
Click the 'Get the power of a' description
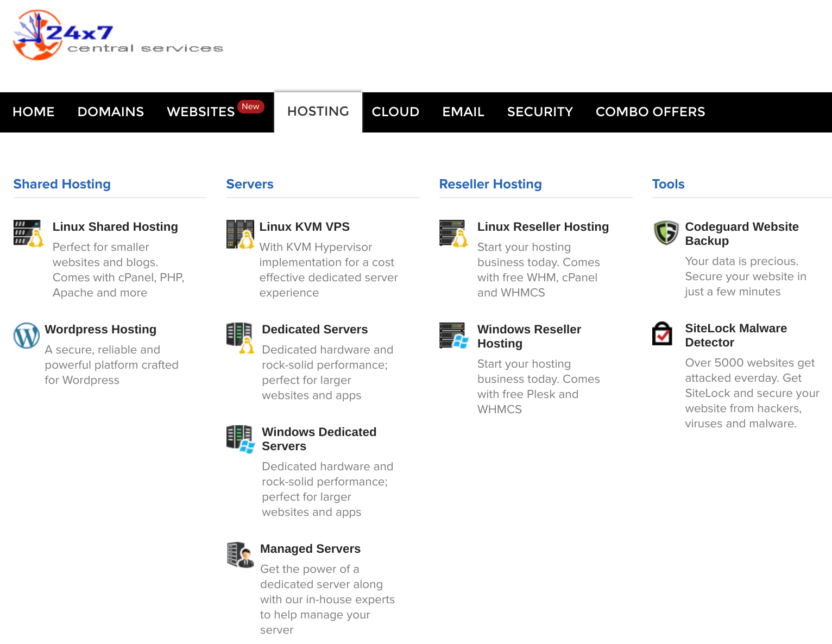pos(327,599)
